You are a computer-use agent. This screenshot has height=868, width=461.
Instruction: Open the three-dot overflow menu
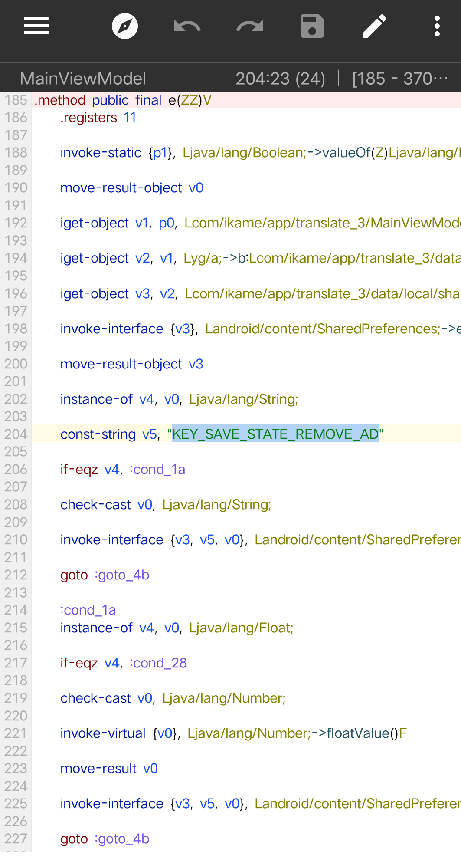coord(437,26)
